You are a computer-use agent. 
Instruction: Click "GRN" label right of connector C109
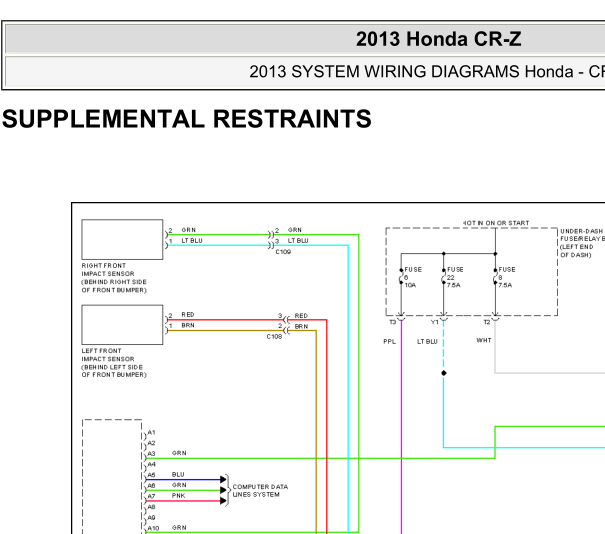(295, 230)
